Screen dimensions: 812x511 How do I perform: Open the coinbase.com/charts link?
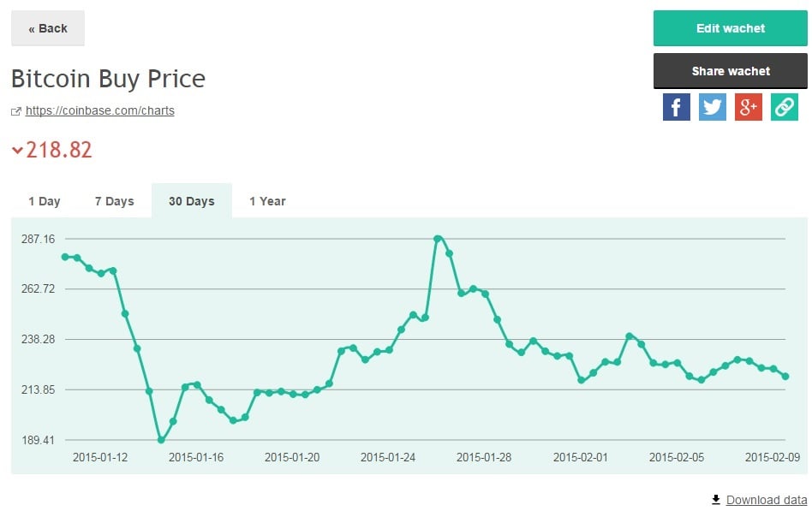(100, 110)
